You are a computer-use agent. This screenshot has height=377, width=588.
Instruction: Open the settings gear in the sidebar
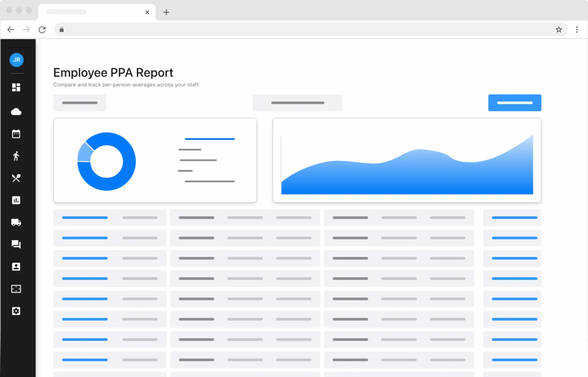tap(16, 311)
